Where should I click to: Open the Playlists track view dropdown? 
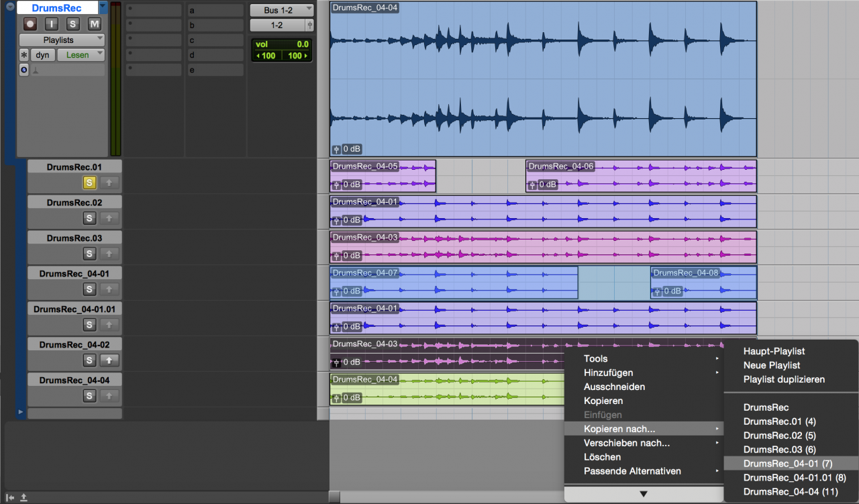coord(62,40)
